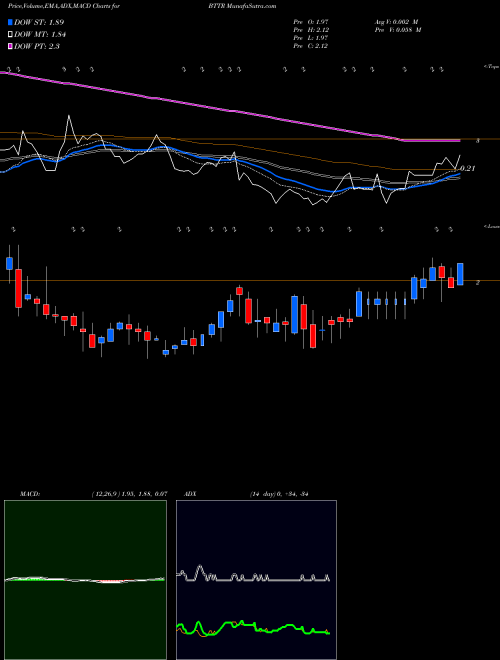Select the 'DOW MT: 1.84' legend label

click(x=40, y=34)
